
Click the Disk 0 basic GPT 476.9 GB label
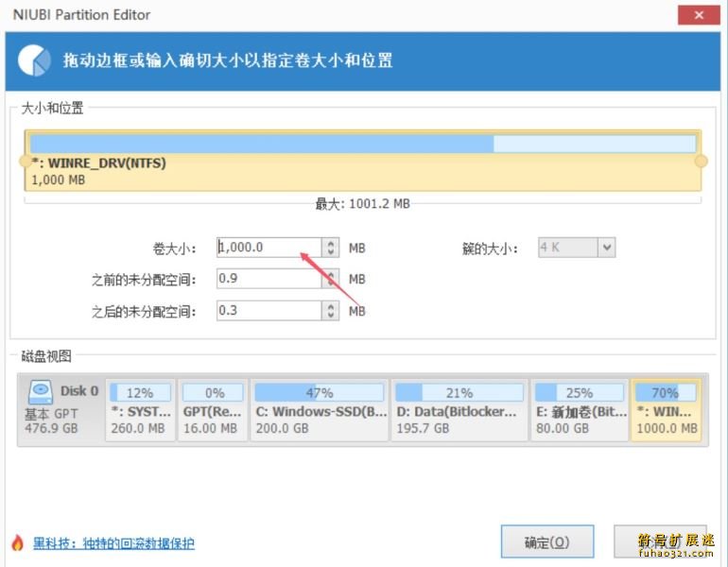click(61, 410)
